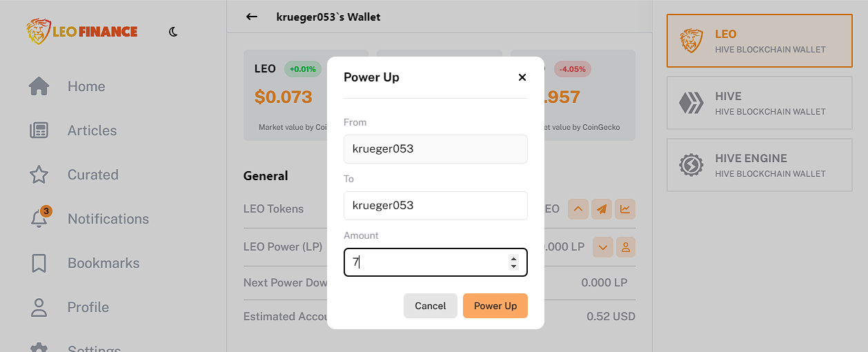The height and width of the screenshot is (352, 868).
Task: Expand the LEO Tokens power up chevron
Action: coord(578,209)
